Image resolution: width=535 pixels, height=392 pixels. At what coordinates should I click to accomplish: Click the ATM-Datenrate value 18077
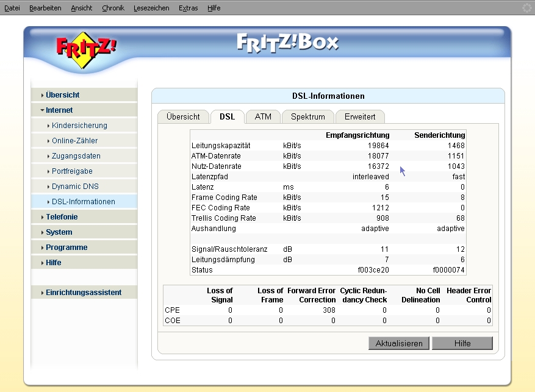point(378,156)
